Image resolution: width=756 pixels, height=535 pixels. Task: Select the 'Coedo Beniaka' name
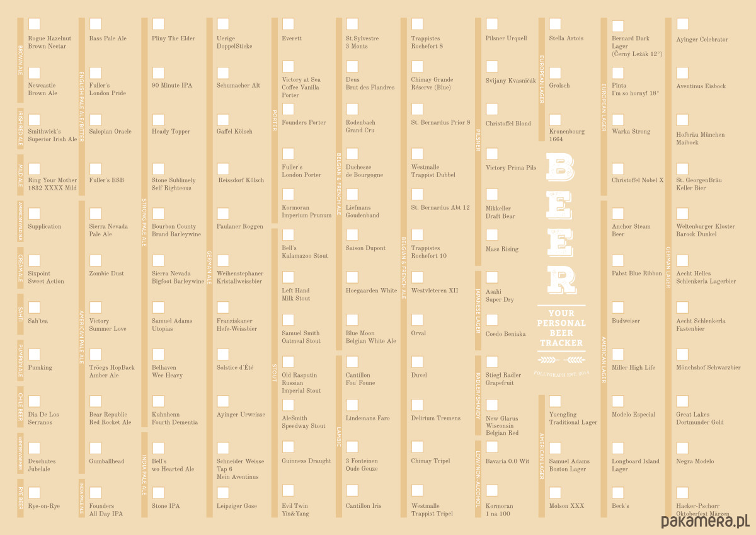tap(506, 335)
